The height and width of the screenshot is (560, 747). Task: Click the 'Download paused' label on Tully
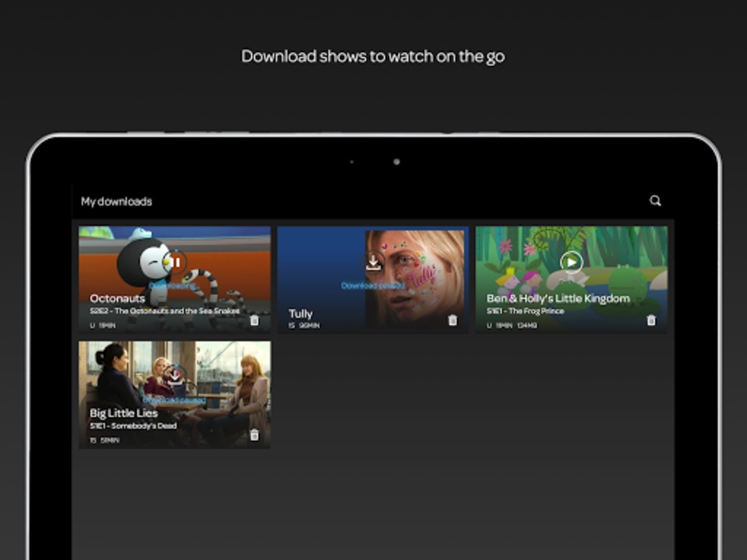373,286
